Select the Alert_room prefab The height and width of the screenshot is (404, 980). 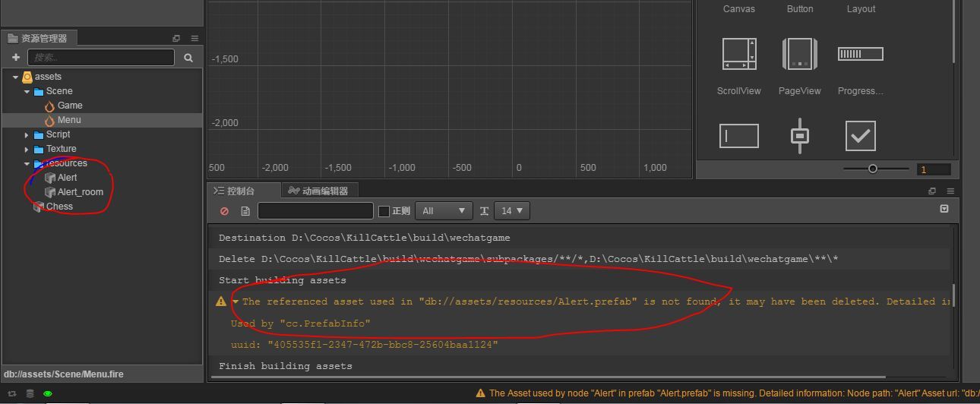[80, 192]
